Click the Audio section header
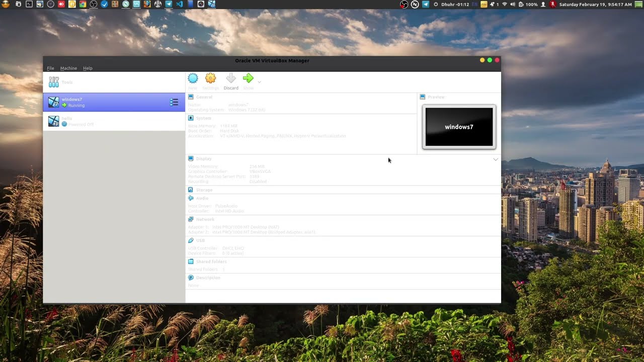The image size is (644, 362). [202, 198]
